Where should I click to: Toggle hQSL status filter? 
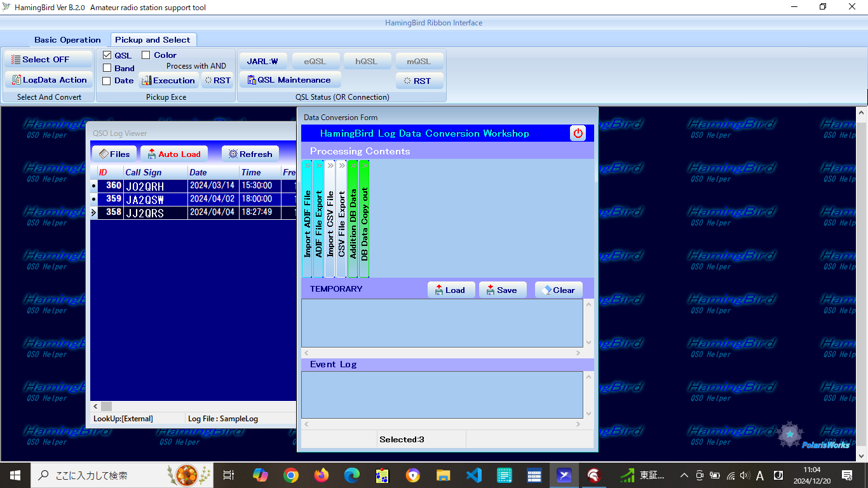367,62
